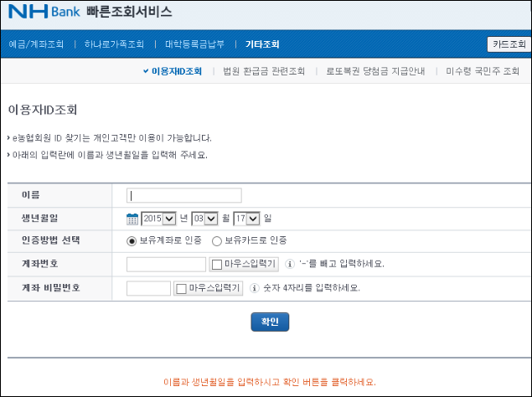Screen dimensions: 532x397
Task: Open the birthdate calendar icon
Action: point(132,219)
